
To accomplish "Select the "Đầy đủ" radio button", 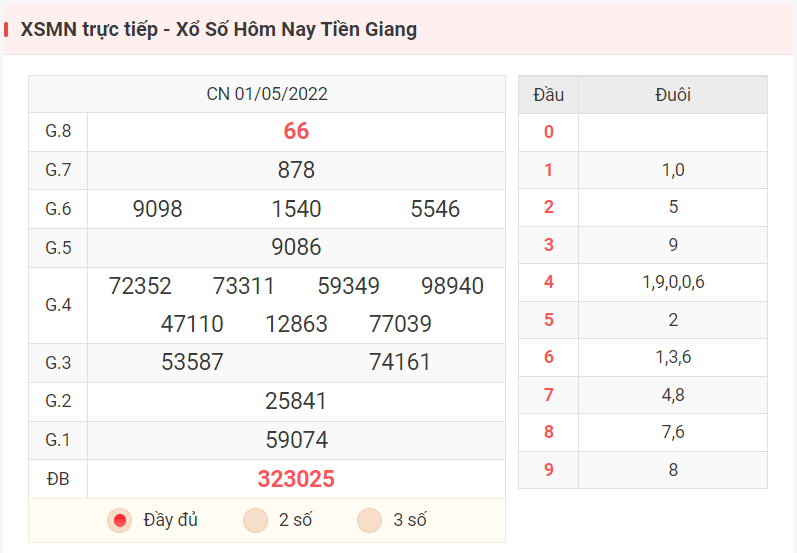I will click(x=119, y=520).
